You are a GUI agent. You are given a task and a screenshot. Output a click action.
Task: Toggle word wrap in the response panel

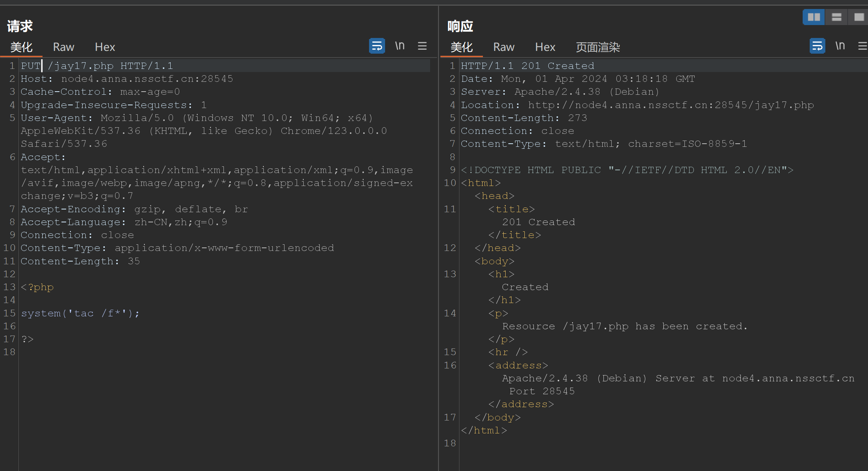click(818, 46)
